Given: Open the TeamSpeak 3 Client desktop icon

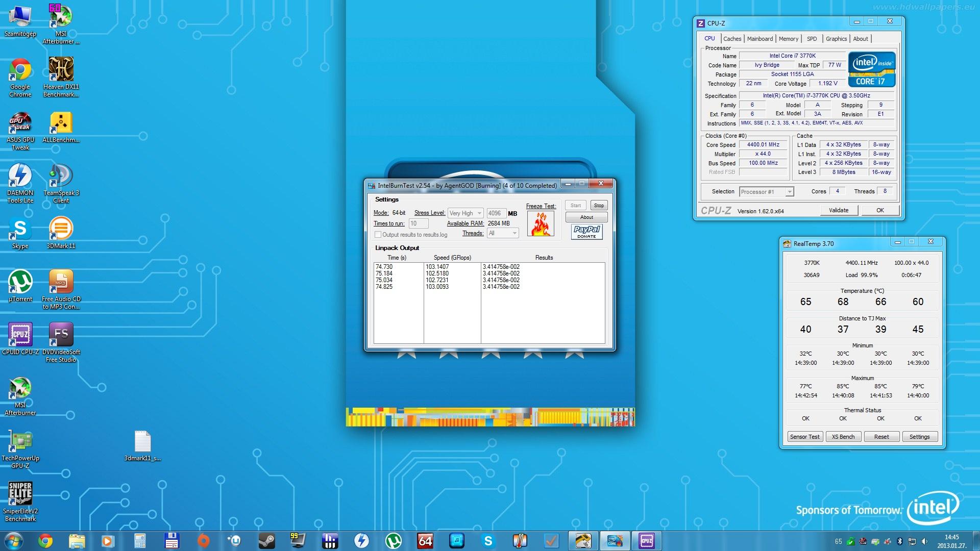Looking at the screenshot, I should tap(61, 184).
